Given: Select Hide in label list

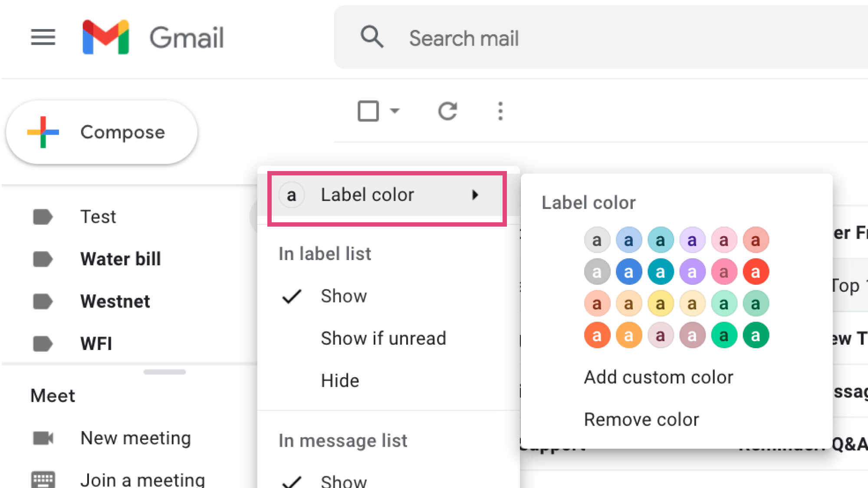Looking at the screenshot, I should pos(340,381).
